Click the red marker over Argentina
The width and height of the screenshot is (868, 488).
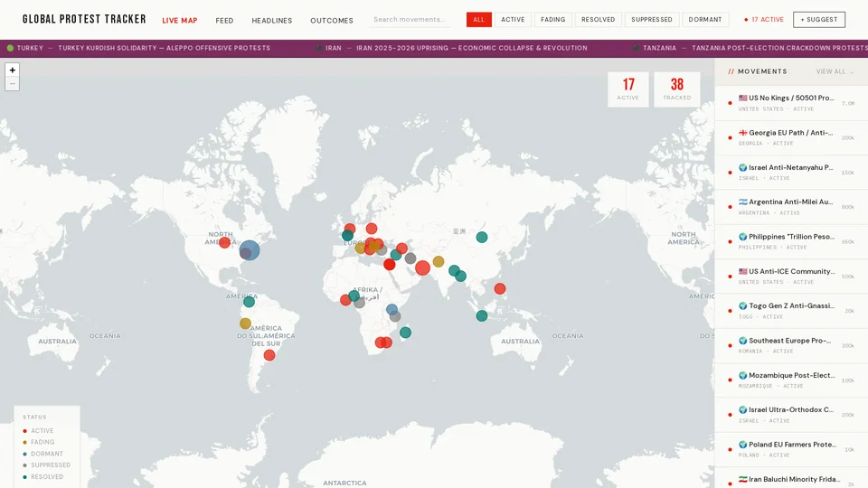click(269, 355)
